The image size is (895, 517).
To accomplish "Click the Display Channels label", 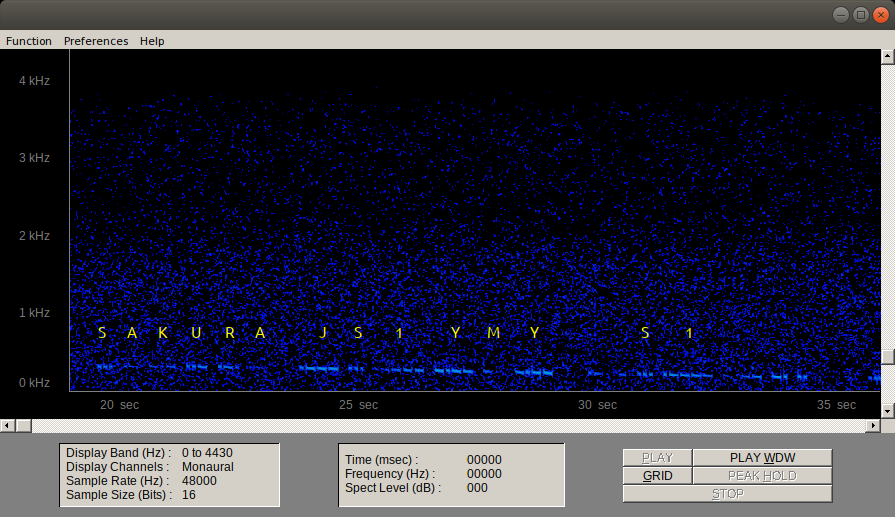I will point(118,467).
